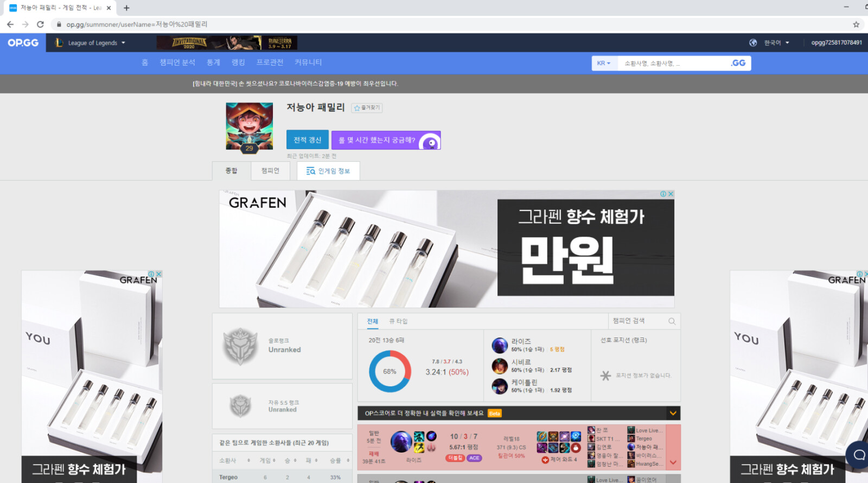Open the KR region dropdown
868x483 pixels.
coord(603,63)
